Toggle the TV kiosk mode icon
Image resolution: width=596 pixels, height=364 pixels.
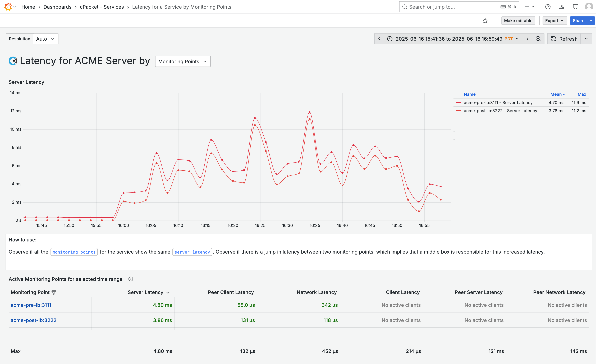575,7
